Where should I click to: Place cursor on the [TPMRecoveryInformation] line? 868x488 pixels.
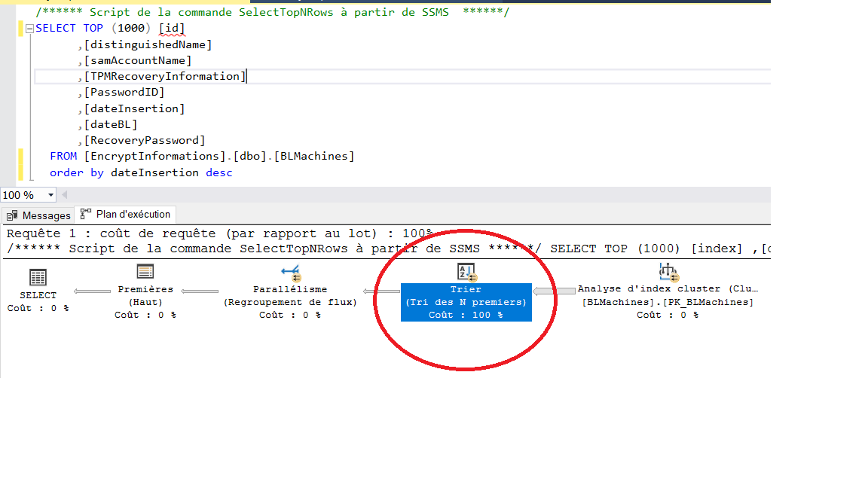tap(402, 76)
